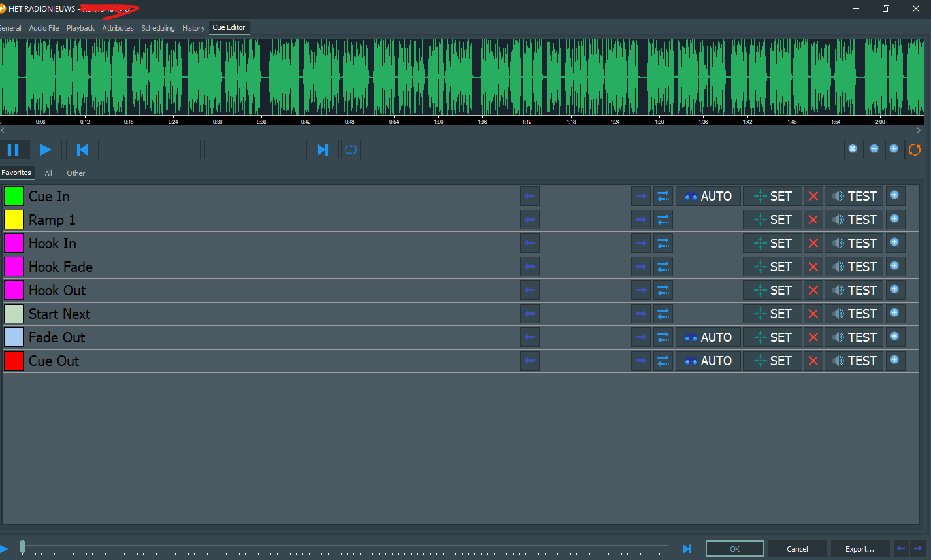Pause playback in the cue editor transport
Screen dimensions: 931x560
[13, 150]
